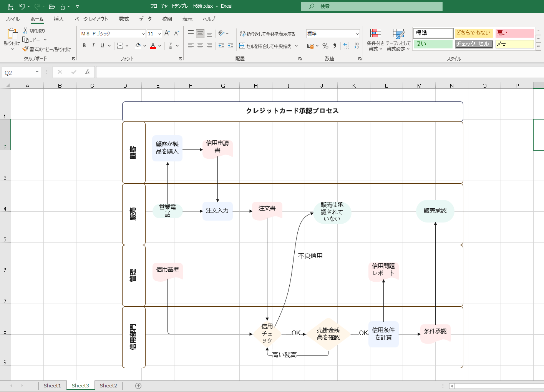Toggle center horizontal alignment
Image resolution: width=544 pixels, height=392 pixels.
coord(200,46)
